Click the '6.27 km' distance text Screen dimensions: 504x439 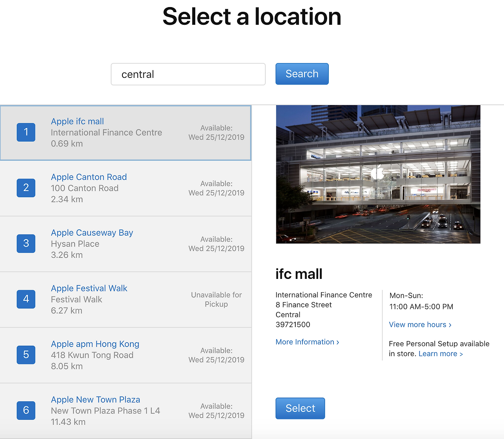(x=67, y=311)
